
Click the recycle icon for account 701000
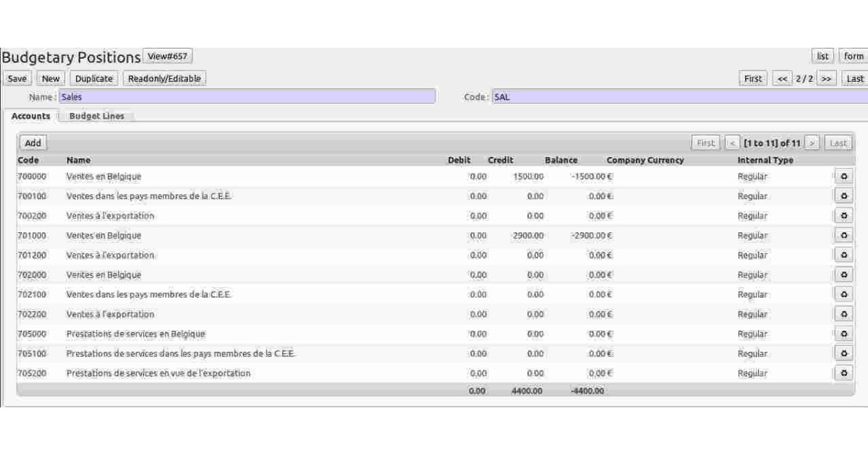pos(843,235)
